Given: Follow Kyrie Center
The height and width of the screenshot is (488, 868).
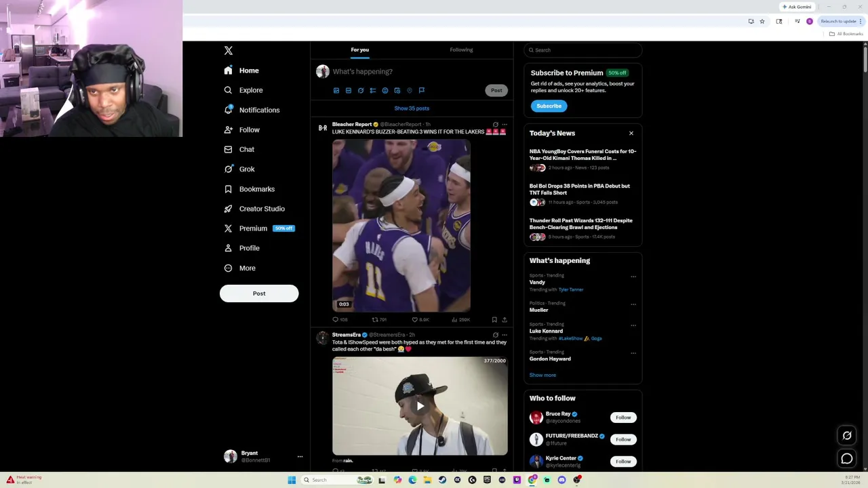Looking at the screenshot, I should tap(623, 462).
